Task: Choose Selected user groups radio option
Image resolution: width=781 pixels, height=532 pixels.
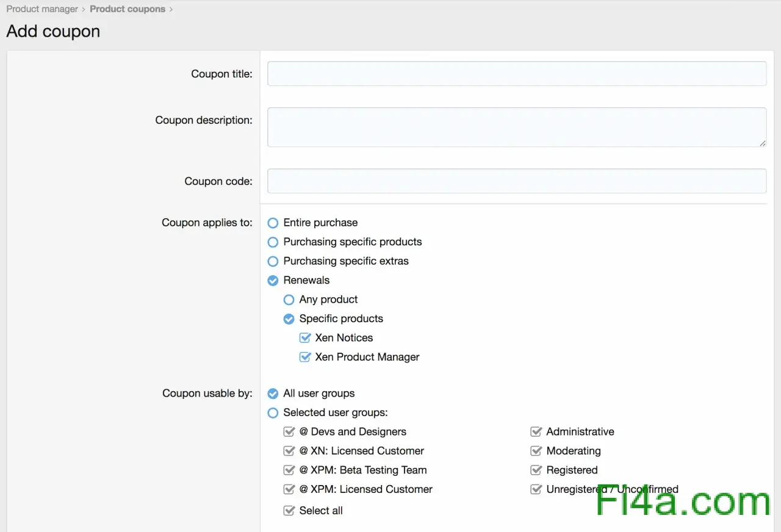Action: coord(273,413)
